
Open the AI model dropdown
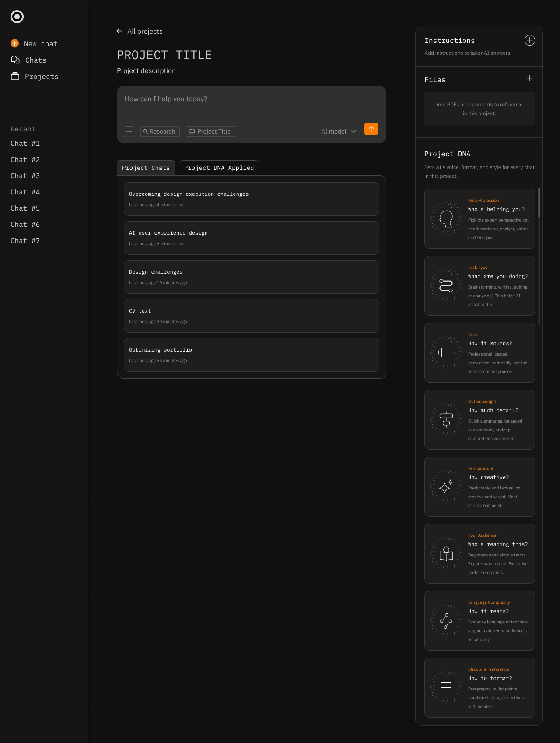point(339,131)
